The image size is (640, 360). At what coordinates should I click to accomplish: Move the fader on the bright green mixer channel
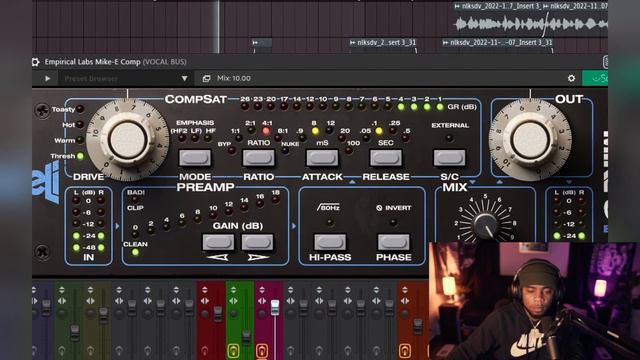pos(246,337)
